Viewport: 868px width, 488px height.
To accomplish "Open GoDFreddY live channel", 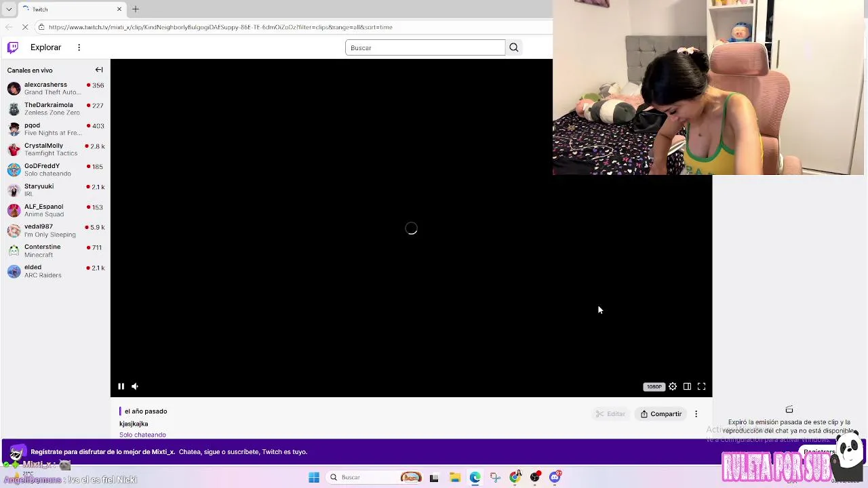I will [56, 169].
